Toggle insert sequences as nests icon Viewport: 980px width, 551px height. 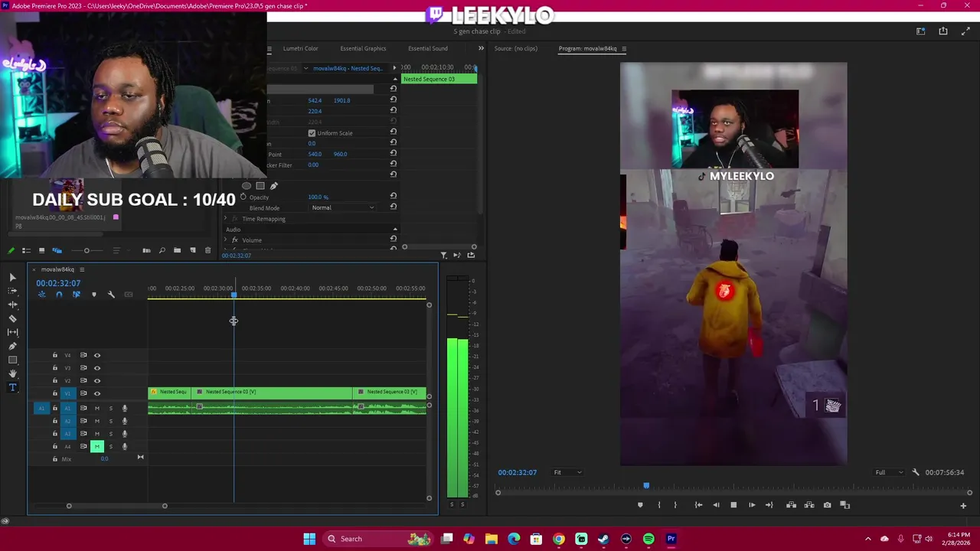tap(41, 295)
